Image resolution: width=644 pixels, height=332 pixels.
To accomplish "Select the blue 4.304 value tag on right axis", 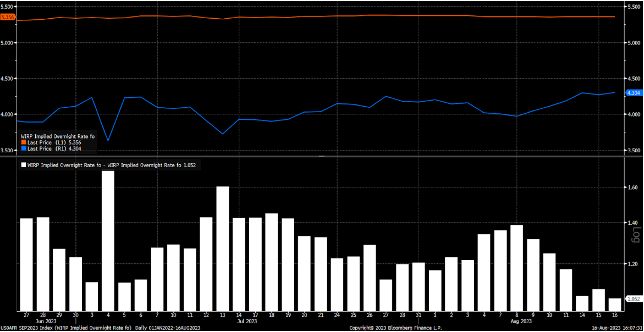I will [x=634, y=93].
